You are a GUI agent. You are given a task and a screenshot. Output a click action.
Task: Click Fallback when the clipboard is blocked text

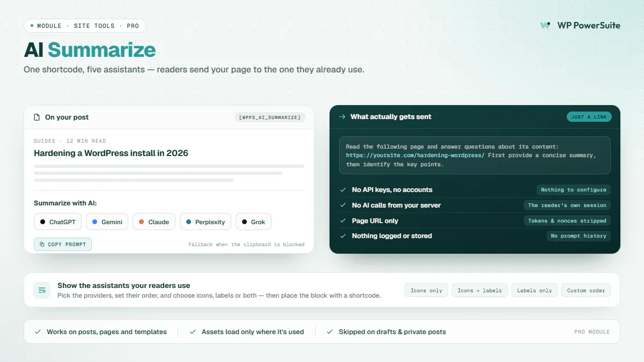coord(246,245)
